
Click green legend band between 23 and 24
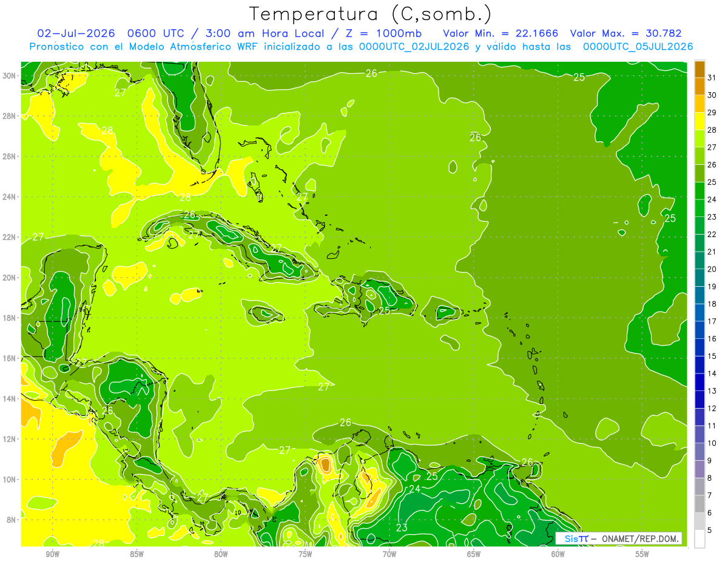coord(699,208)
